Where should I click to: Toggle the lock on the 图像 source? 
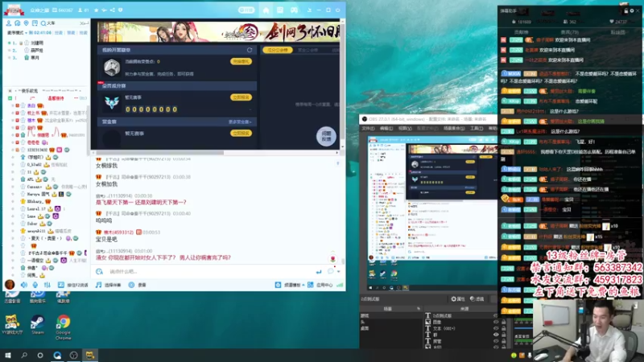pos(504,323)
